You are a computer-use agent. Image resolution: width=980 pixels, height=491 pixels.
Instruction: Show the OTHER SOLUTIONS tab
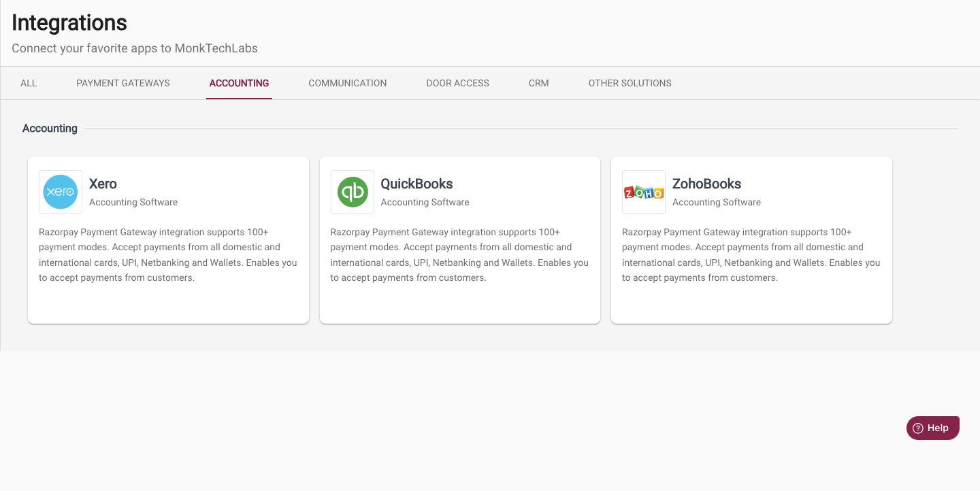(630, 83)
